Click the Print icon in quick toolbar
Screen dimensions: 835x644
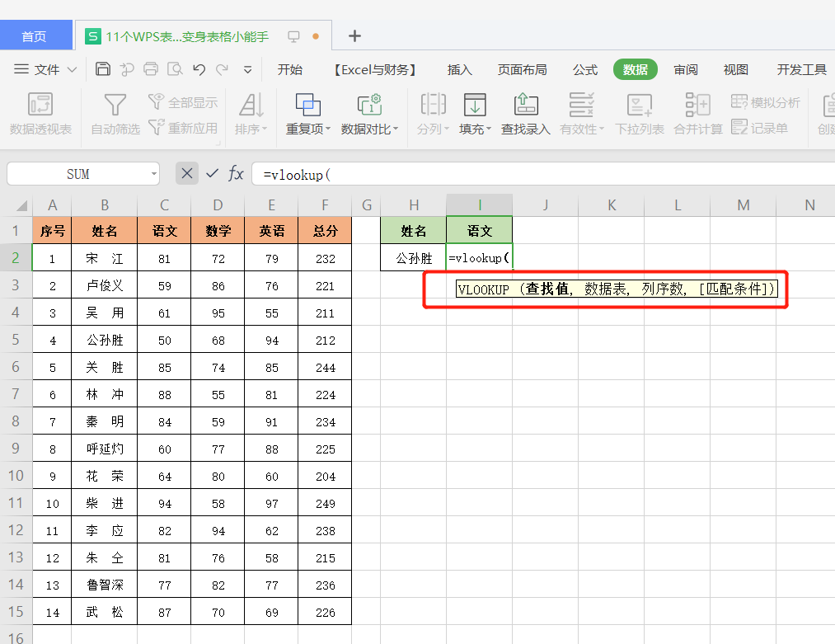pyautogui.click(x=151, y=69)
